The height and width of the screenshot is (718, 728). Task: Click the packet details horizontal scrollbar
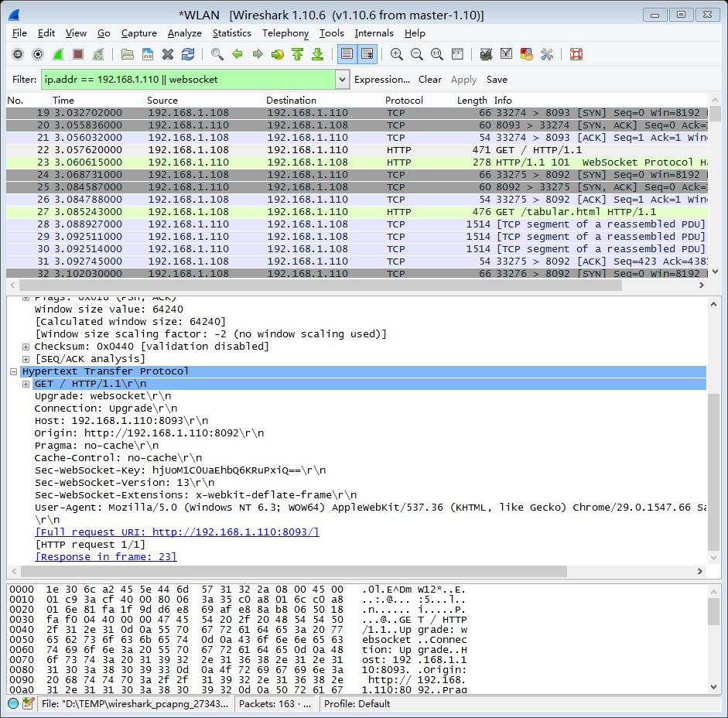294,571
